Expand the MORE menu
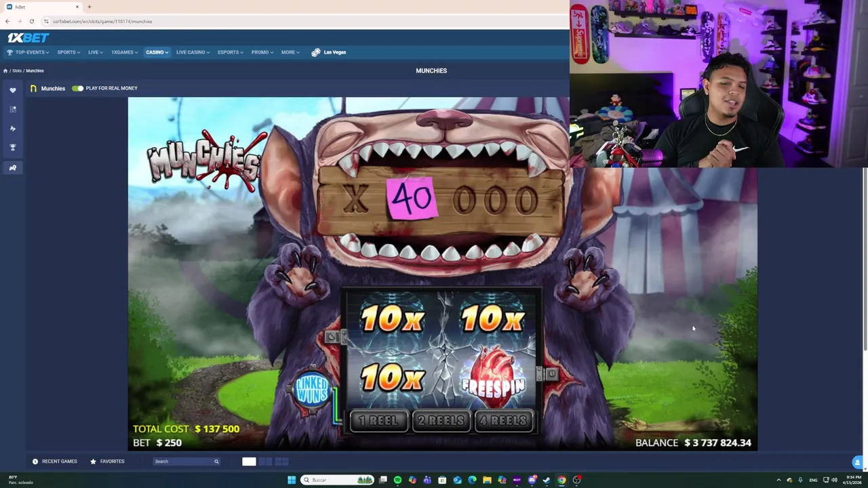Image resolution: width=868 pixels, height=488 pixels. pyautogui.click(x=290, y=52)
